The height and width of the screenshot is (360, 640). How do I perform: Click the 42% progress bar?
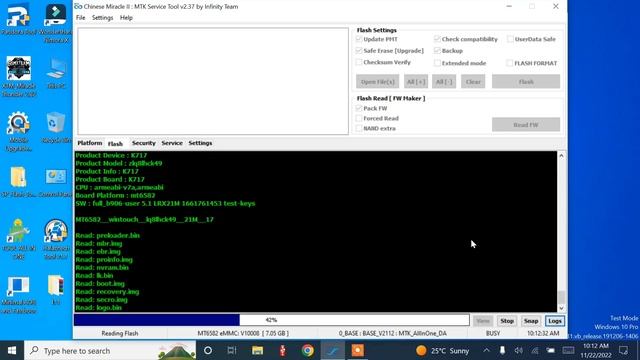(271, 320)
